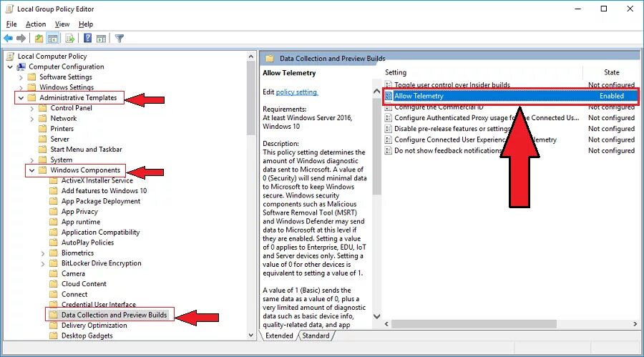The width and height of the screenshot is (644, 357).
Task: Click the Camera folder icon
Action: 54,273
